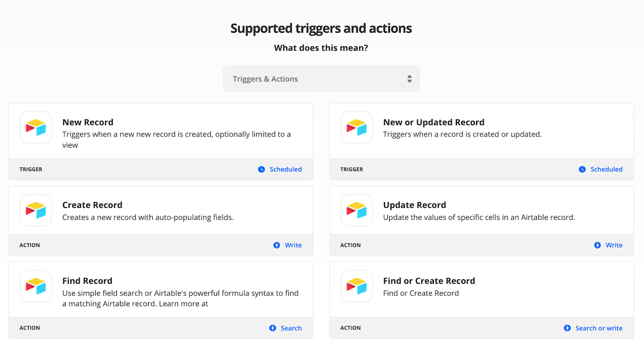Click Scheduled label on New Record card
This screenshot has width=644, height=354.
click(x=286, y=169)
